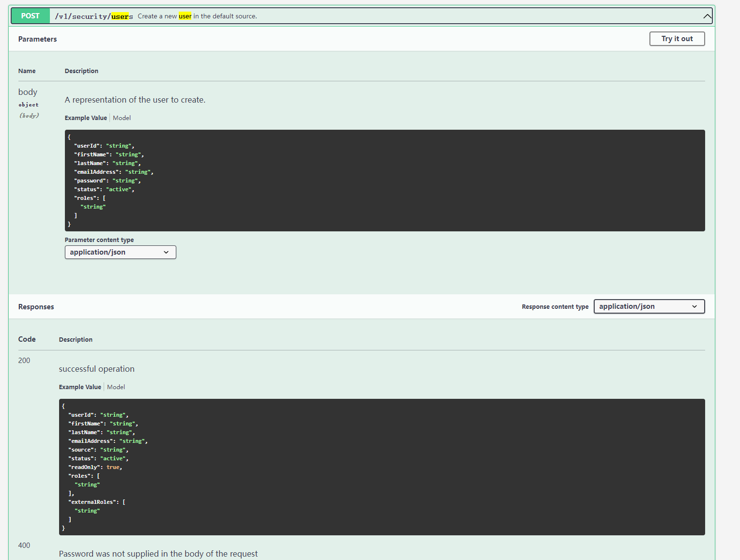Click the "emailAddress" line in request body
Image resolution: width=740 pixels, height=560 pixels.
(114, 172)
